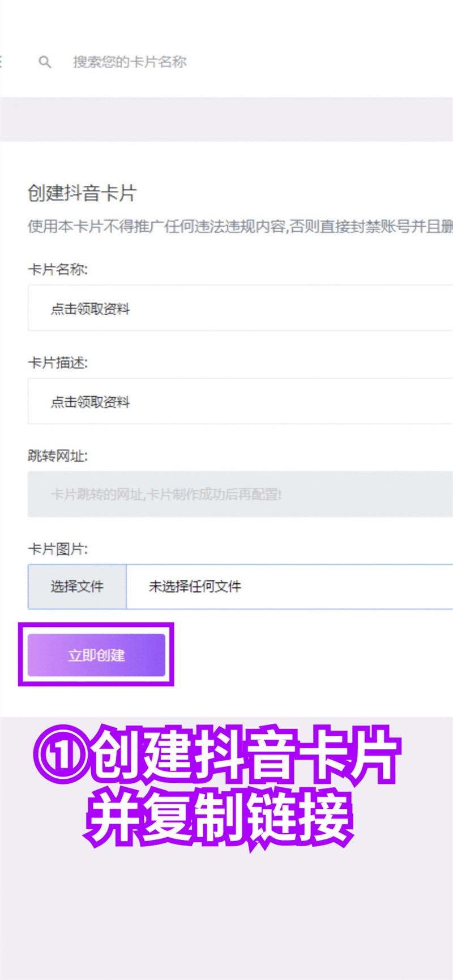Image resolution: width=453 pixels, height=980 pixels.
Task: Click the 选择文件 button
Action: coord(77,587)
